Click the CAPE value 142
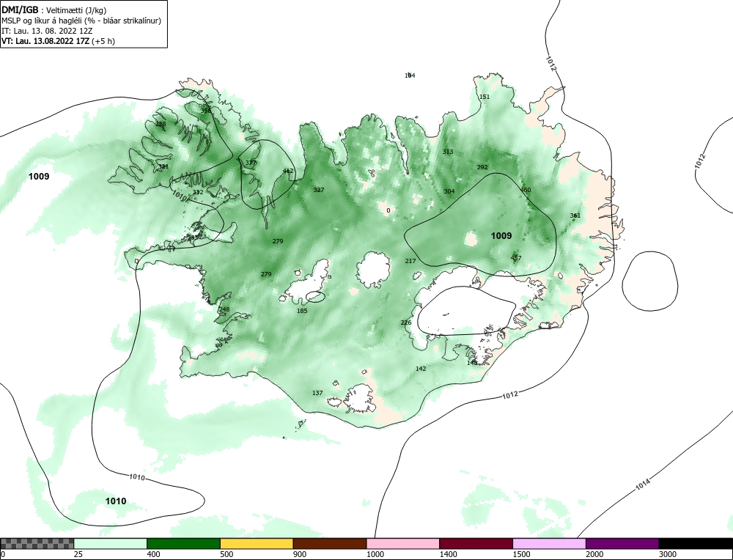The width and height of the screenshot is (733, 560). (x=421, y=369)
